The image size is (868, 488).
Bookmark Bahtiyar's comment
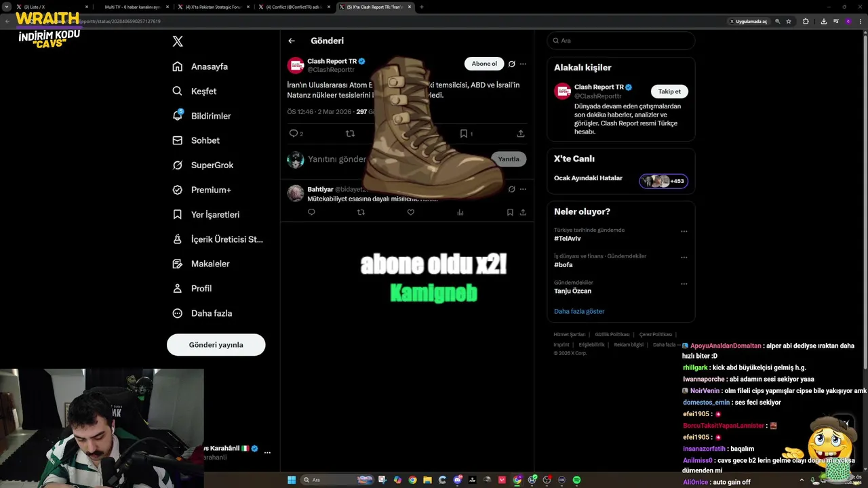pos(510,212)
